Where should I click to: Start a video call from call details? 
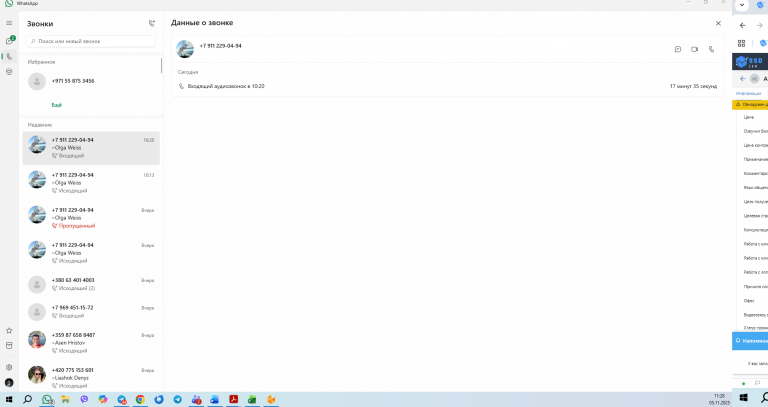click(x=695, y=49)
